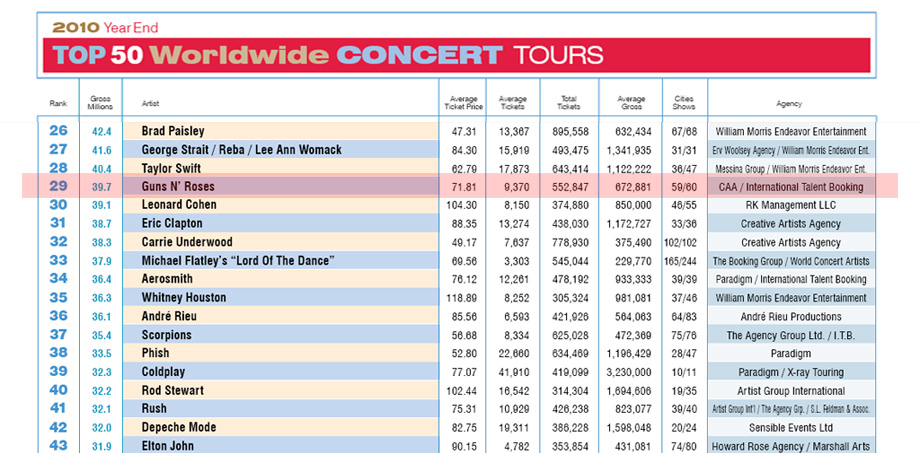Select the Phish artist cell
Image resolution: width=920 pixels, height=453 pixels.
coord(280,353)
